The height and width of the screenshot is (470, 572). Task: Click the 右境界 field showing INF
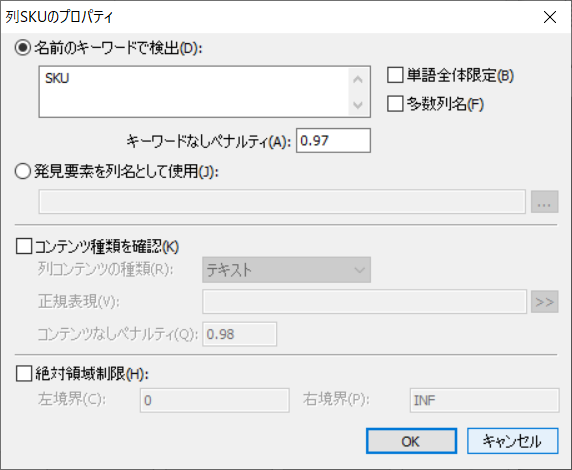[x=484, y=400]
